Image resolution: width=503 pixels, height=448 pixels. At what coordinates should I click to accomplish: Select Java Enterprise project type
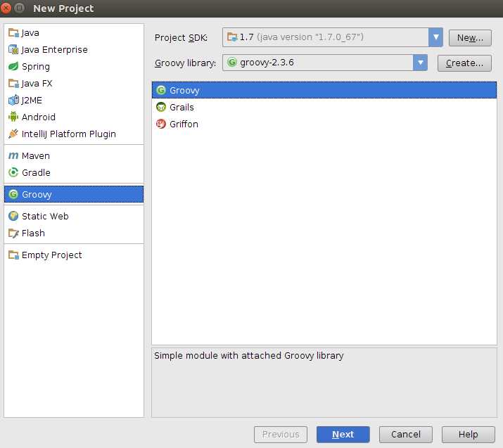click(x=74, y=49)
